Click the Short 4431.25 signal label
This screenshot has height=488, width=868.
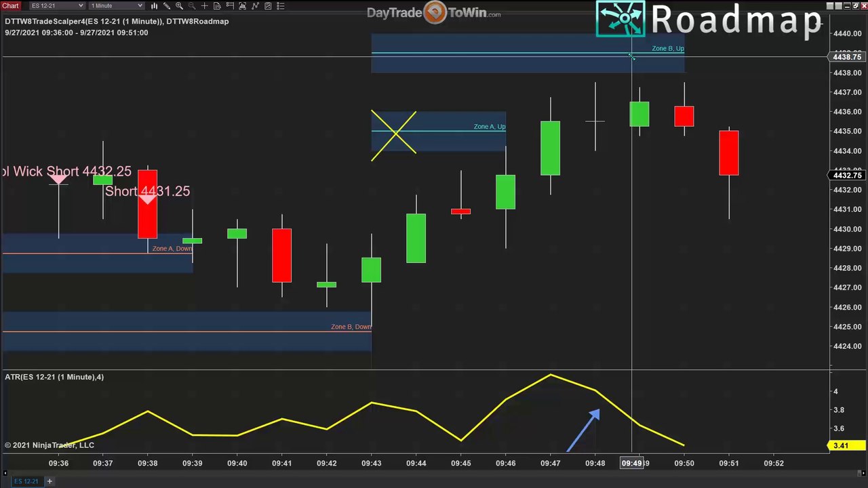(x=147, y=191)
